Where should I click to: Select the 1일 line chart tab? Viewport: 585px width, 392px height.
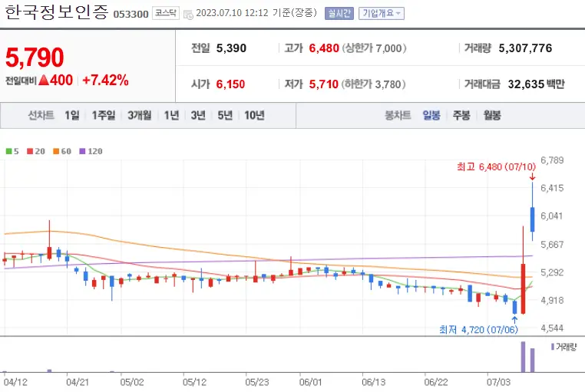[72, 116]
